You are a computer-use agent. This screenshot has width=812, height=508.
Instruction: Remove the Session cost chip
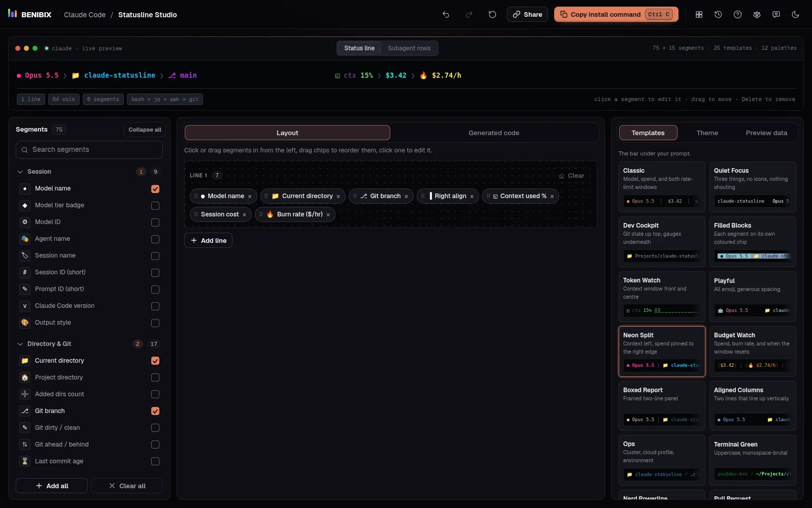pyautogui.click(x=245, y=215)
